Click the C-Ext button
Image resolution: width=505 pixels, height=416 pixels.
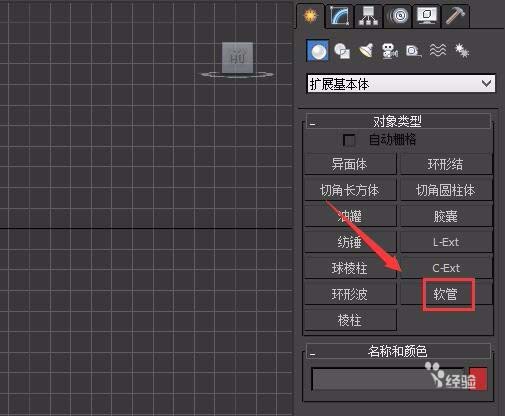[x=446, y=268]
